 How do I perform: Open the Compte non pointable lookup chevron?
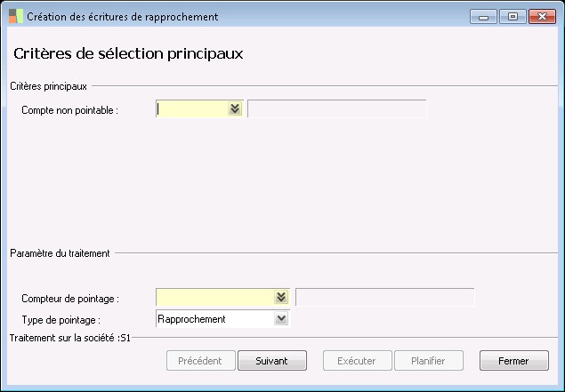[235, 109]
